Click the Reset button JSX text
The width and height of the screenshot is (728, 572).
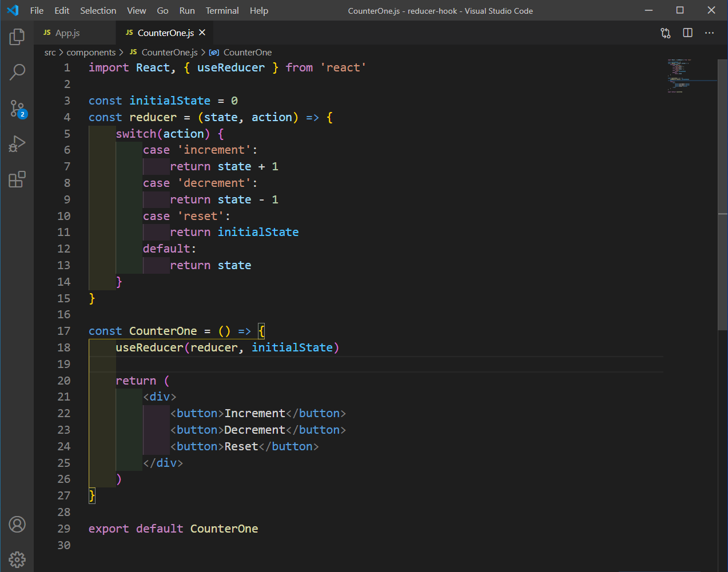pos(241,446)
